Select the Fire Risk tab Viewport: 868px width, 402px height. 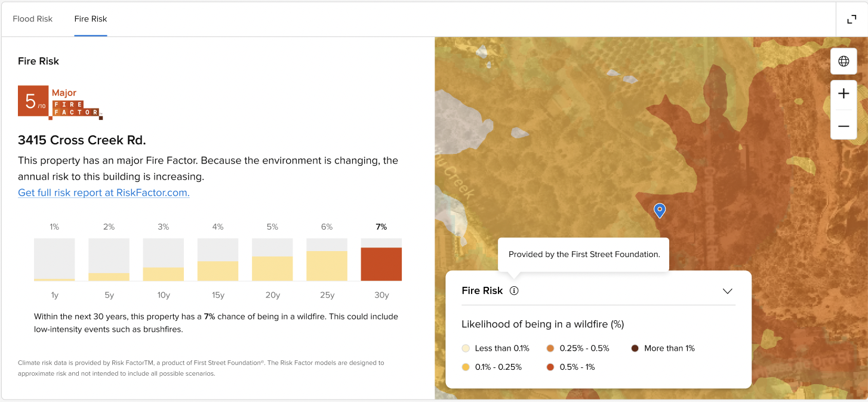click(91, 19)
